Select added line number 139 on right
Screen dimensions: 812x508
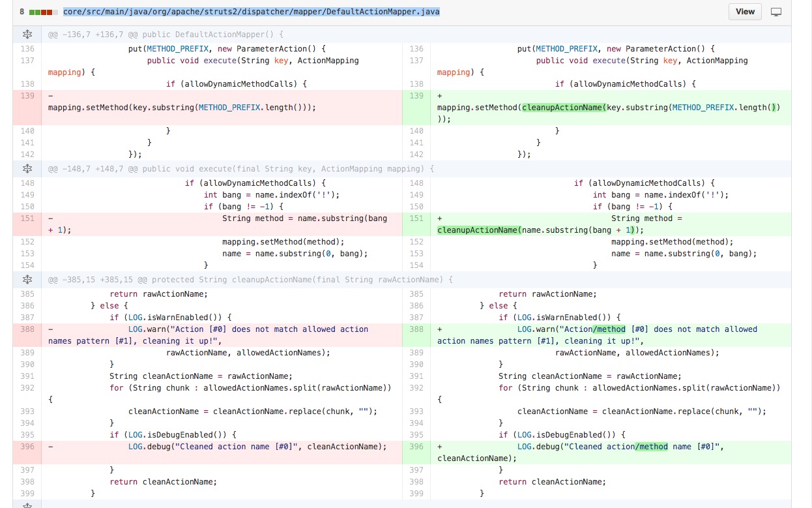(x=416, y=96)
